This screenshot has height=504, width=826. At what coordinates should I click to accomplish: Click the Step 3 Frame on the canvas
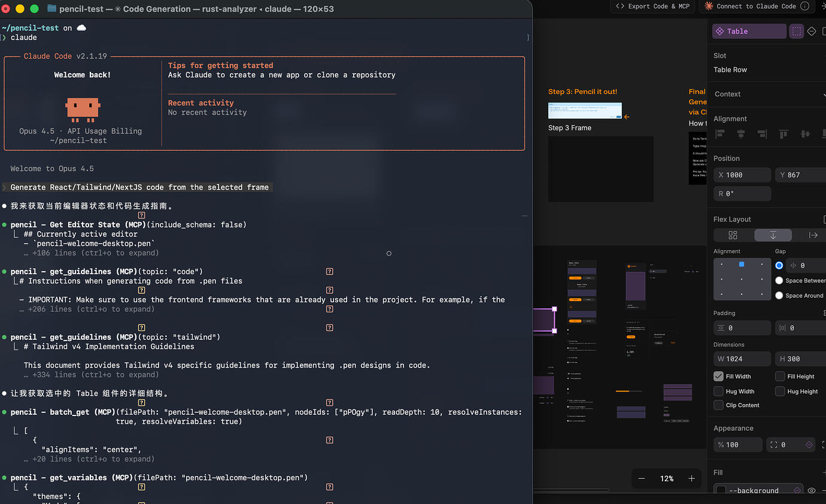(601, 169)
